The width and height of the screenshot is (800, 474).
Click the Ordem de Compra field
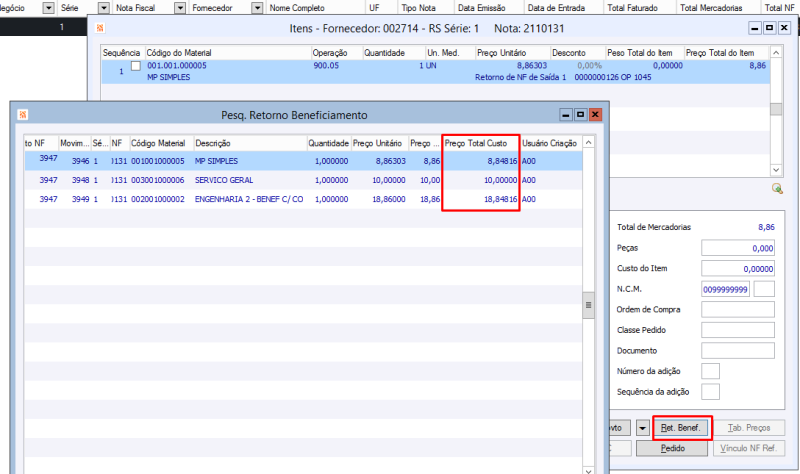coord(738,309)
